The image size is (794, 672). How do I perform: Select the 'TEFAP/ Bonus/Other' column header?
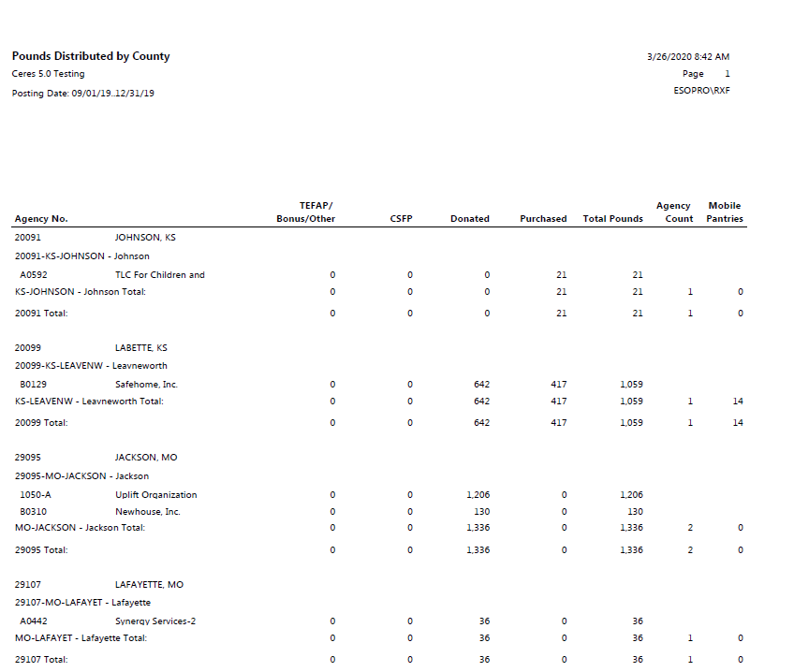point(305,212)
